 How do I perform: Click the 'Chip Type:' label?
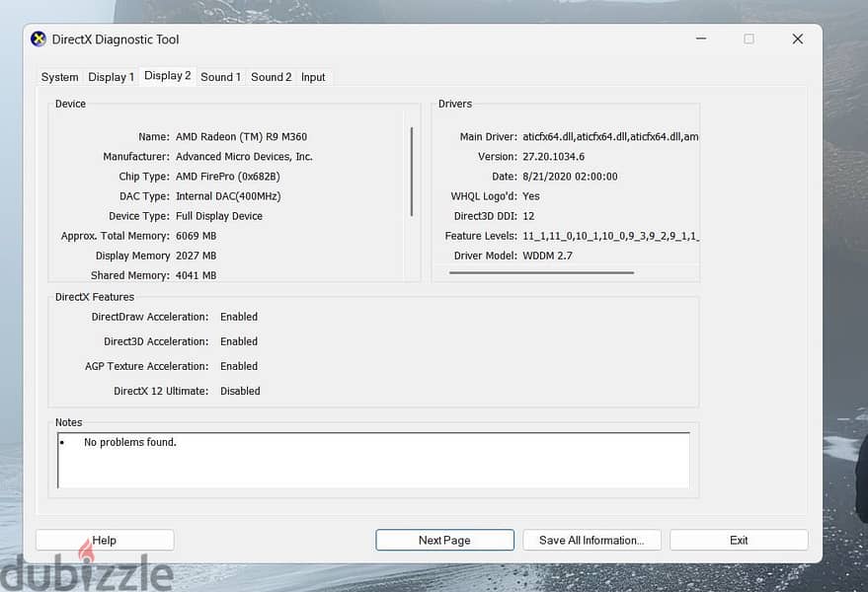coord(144,177)
